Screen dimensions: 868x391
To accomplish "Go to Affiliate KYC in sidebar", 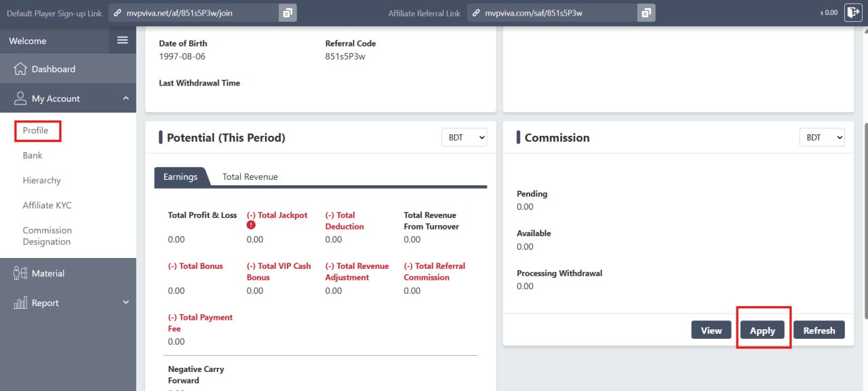I will (x=47, y=206).
